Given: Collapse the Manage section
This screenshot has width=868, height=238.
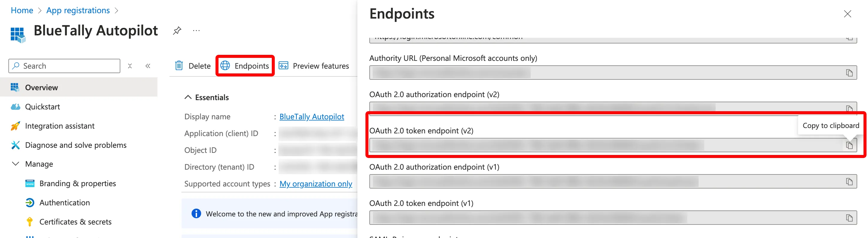Looking at the screenshot, I should point(16,164).
